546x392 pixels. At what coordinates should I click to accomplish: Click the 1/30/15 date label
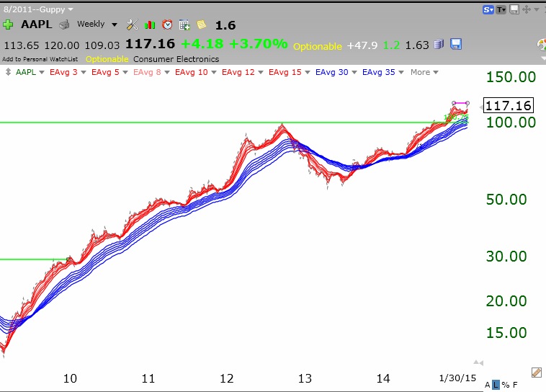(457, 378)
